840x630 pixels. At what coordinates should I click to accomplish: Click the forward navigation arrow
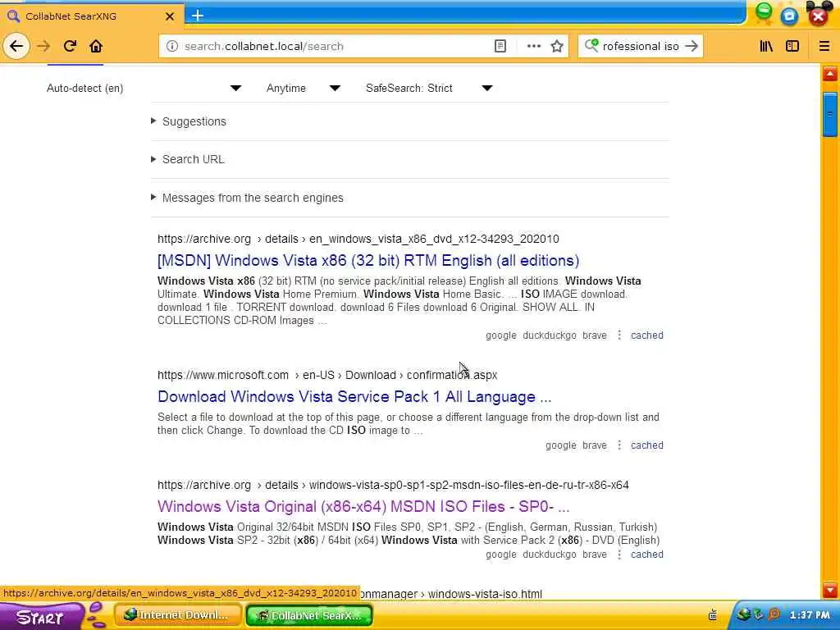click(43, 46)
